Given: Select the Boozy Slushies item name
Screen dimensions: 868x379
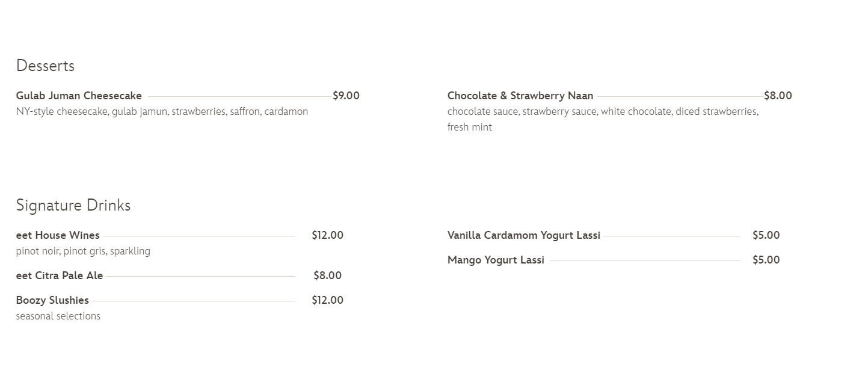Looking at the screenshot, I should (x=52, y=300).
